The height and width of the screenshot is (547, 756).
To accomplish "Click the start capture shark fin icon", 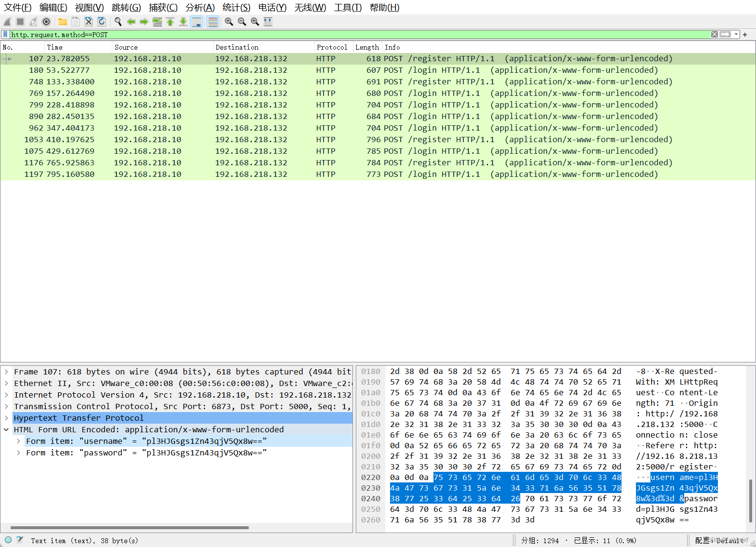I will point(7,22).
